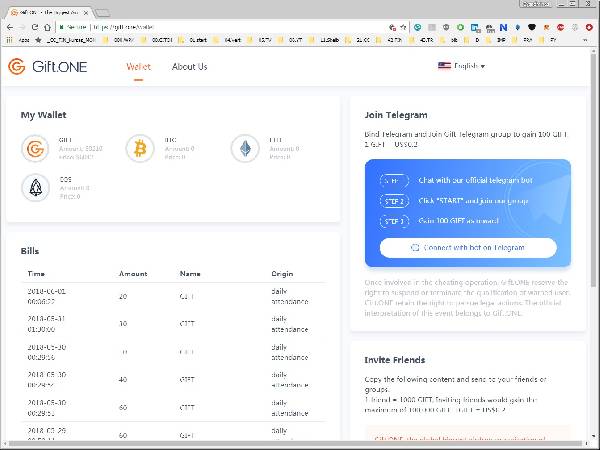This screenshot has height=450, width=600.
Task: Expand the bookmarks overflow chevron
Action: coord(585,40)
